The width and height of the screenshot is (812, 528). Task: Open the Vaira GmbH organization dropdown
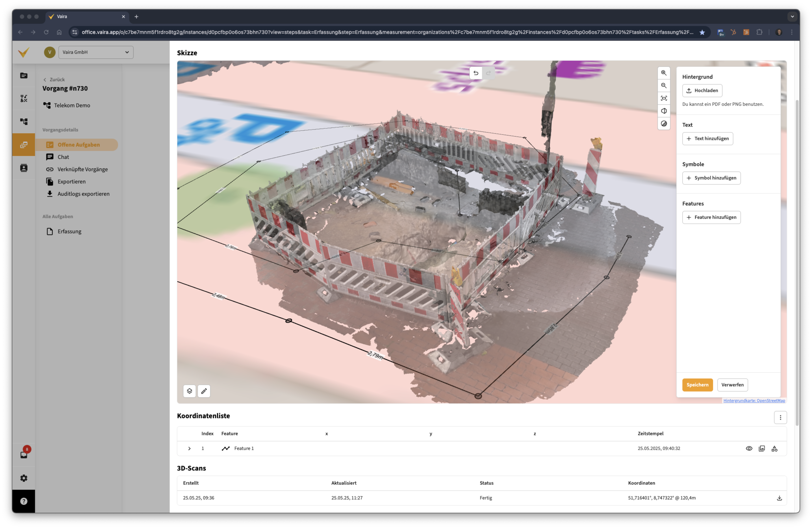[x=96, y=52]
